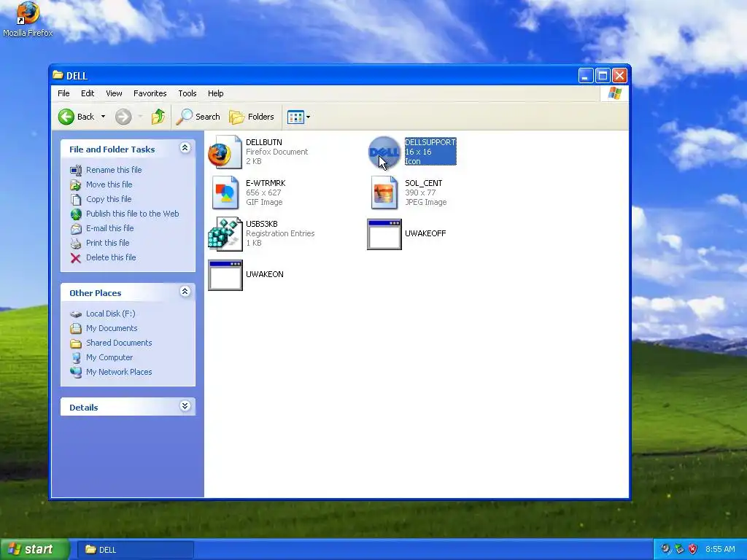Screen dimensions: 747x560
Task: Open the Help menu
Action: pyautogui.click(x=215, y=93)
